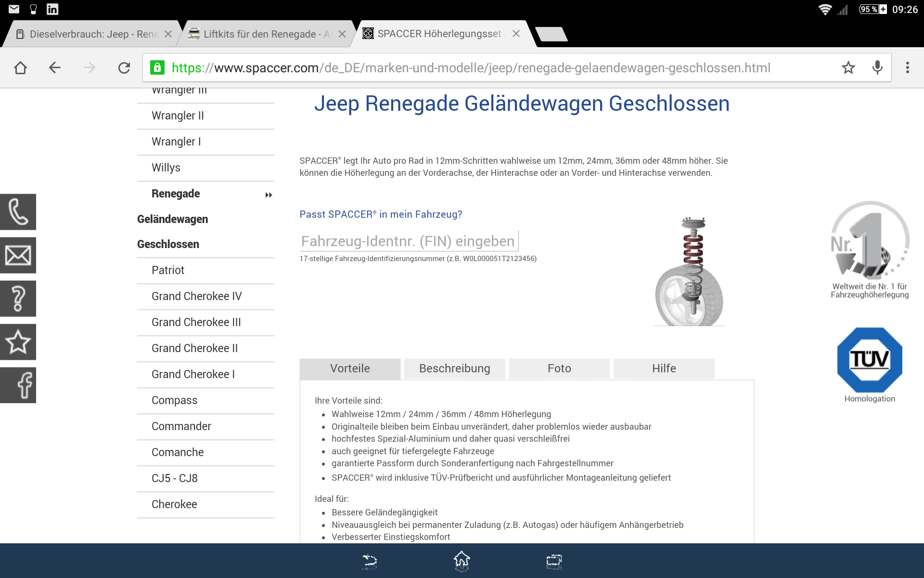The image size is (924, 578).
Task: Bookmark page with address bar star
Action: pyautogui.click(x=848, y=68)
